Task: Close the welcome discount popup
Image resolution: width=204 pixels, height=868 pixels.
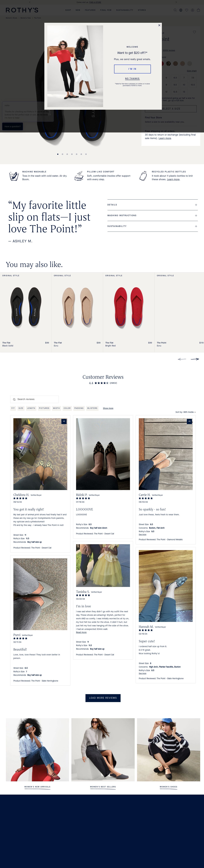Action: click(x=159, y=25)
